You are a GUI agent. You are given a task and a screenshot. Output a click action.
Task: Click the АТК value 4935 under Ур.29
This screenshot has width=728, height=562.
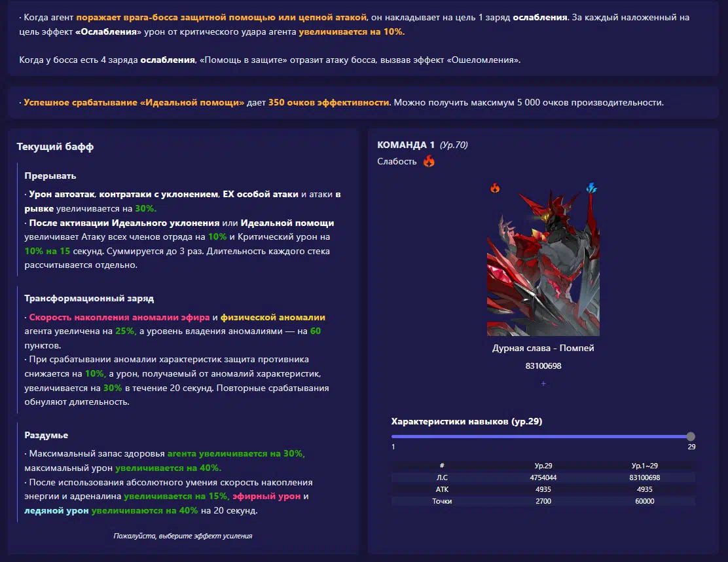(x=543, y=489)
